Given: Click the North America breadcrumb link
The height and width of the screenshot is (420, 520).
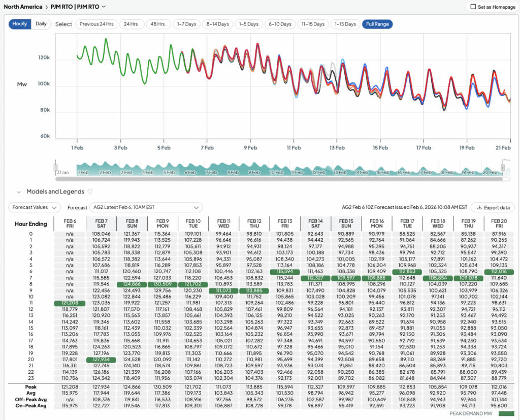Looking at the screenshot, I should tap(23, 7).
